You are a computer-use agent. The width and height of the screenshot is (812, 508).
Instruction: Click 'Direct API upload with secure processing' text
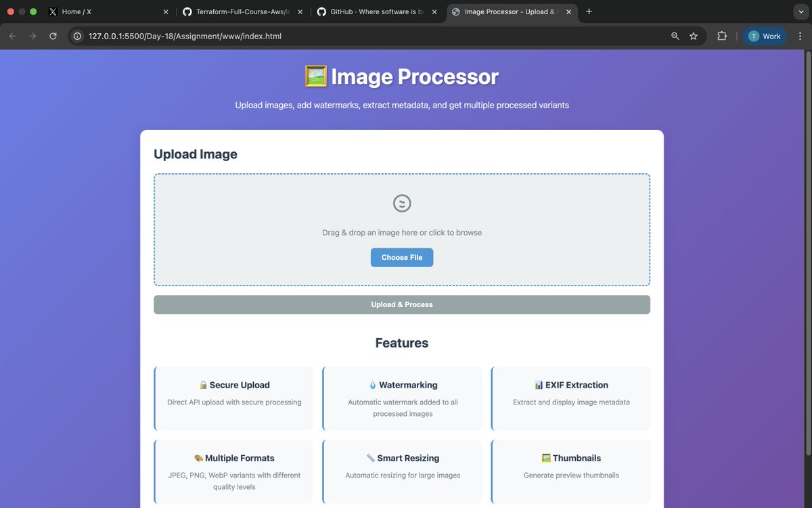click(x=234, y=402)
